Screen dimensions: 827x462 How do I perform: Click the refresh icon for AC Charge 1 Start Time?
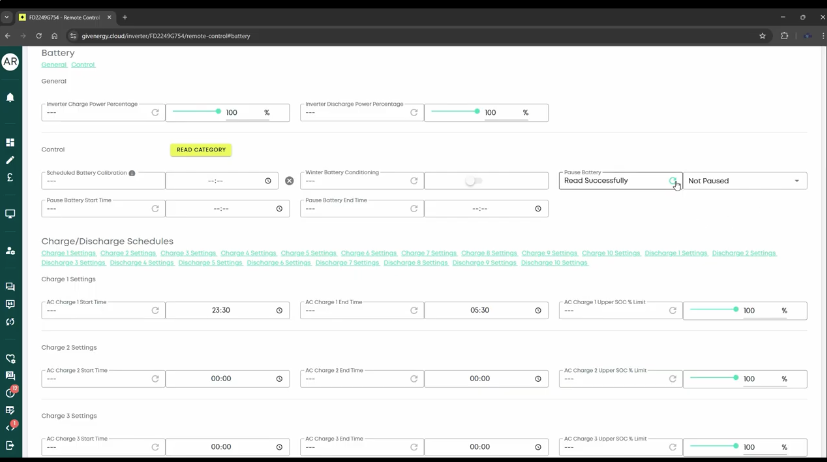[155, 310]
